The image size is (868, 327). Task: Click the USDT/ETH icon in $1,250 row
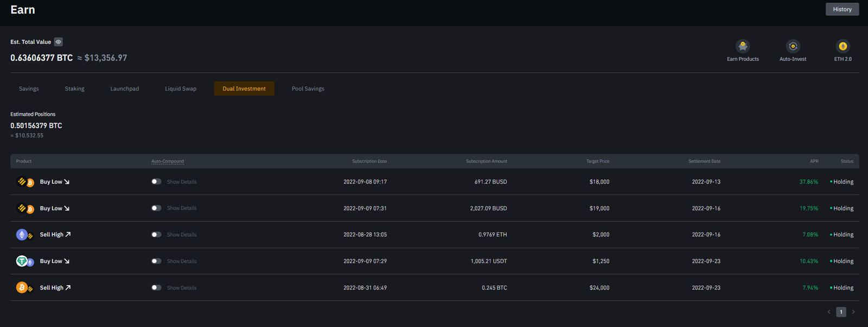pyautogui.click(x=24, y=261)
